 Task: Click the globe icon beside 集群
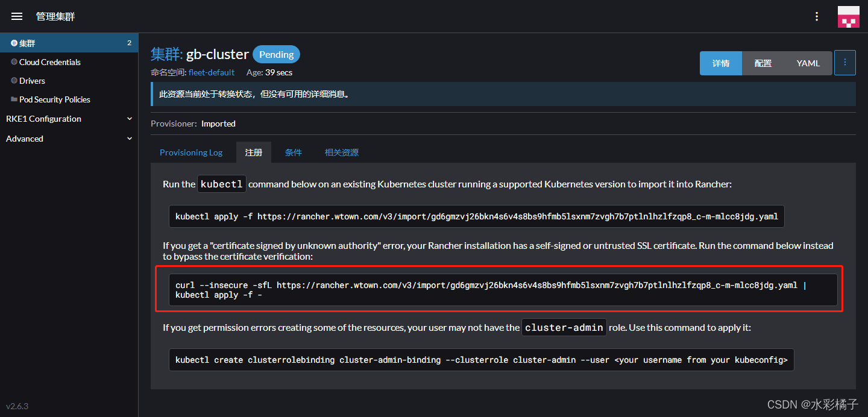[14, 43]
